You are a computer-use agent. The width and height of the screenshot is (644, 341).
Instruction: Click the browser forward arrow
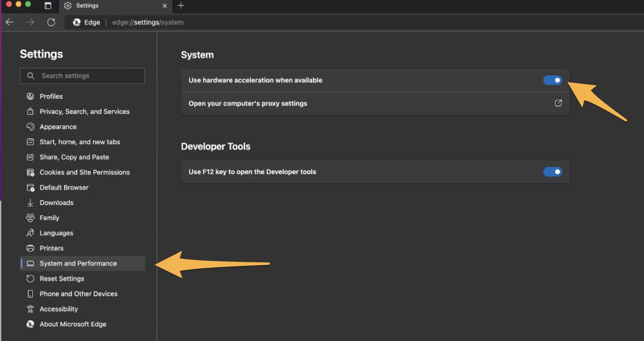30,22
